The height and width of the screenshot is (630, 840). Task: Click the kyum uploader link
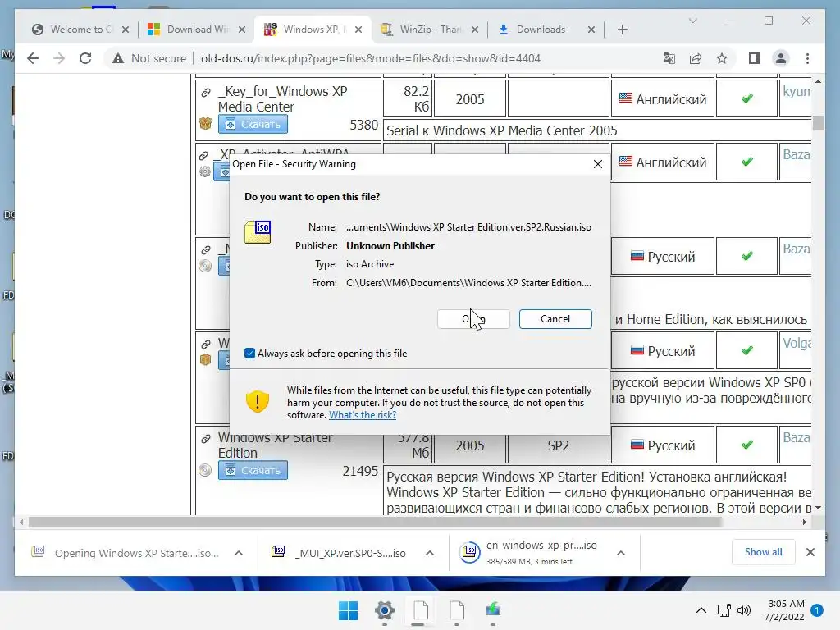[797, 92]
